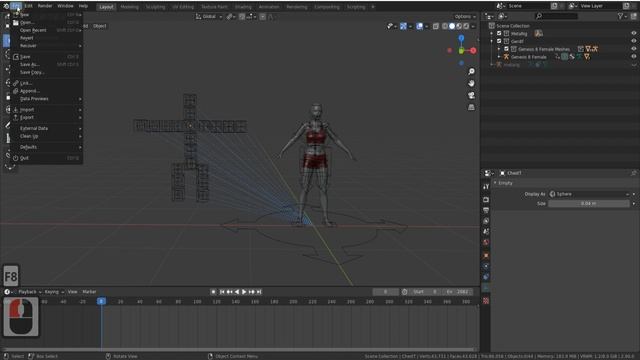Adjust the empty Size value slider
Image resolution: width=640 pixels, height=360 pixels.
pos(589,203)
